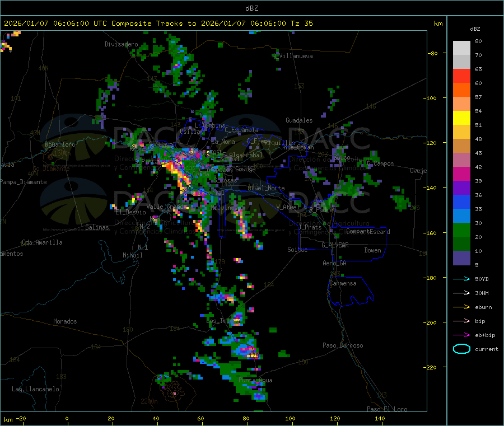This screenshot has width=504, height=426.
Task: Click the Cda_Amarilla map label
Action: 42,242
